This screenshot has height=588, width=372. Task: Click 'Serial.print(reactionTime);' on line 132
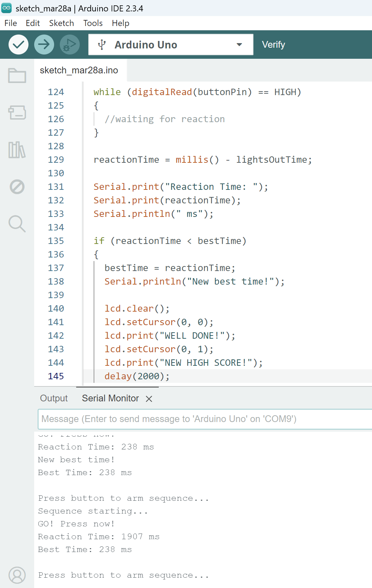(x=167, y=200)
